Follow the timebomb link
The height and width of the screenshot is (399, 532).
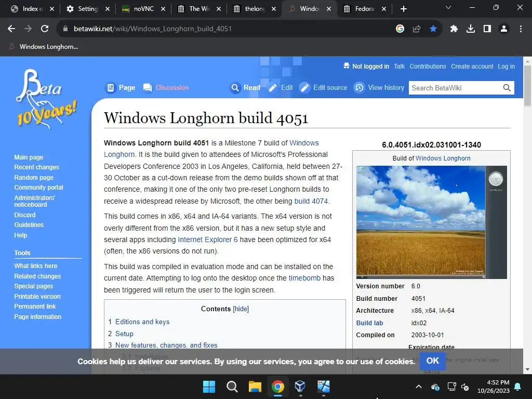[x=304, y=278]
